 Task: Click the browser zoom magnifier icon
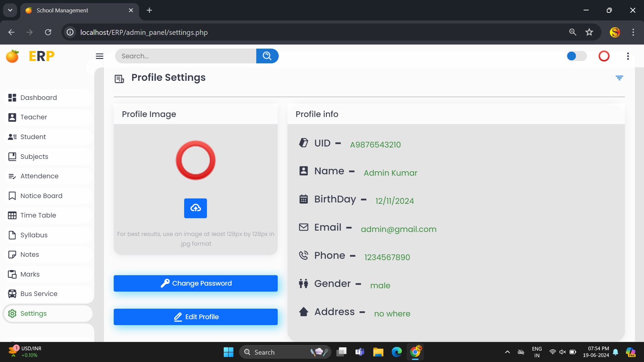pos(573,32)
